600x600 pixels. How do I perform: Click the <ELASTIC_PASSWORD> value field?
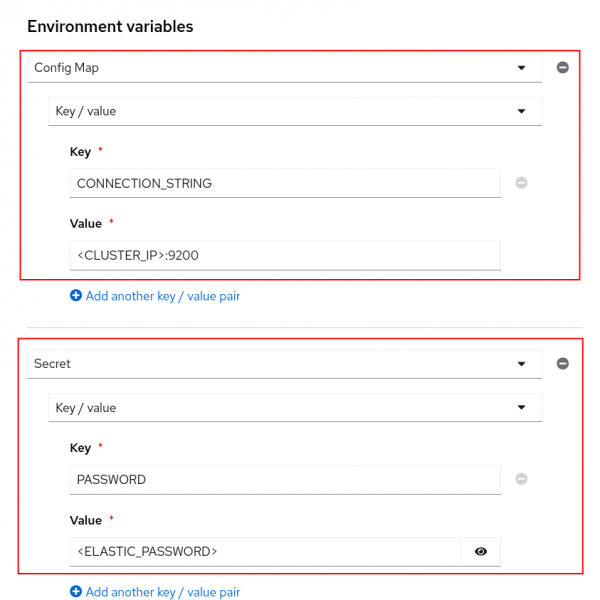tap(265, 551)
